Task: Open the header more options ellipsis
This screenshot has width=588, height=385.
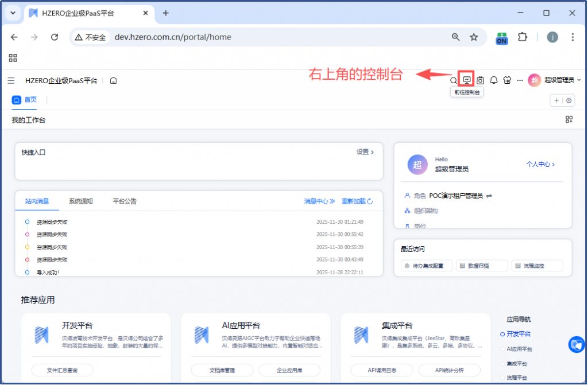Action: 520,80
